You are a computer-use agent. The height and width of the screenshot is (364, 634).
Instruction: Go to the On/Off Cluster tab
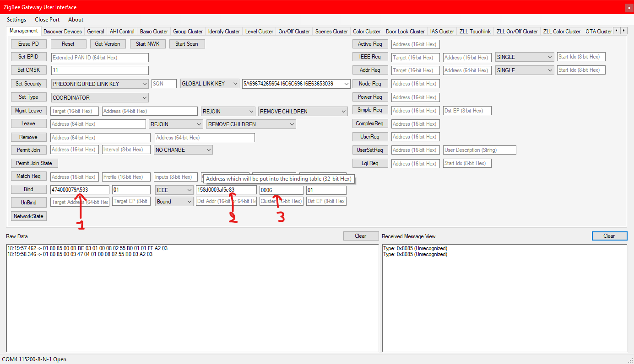pyautogui.click(x=294, y=32)
